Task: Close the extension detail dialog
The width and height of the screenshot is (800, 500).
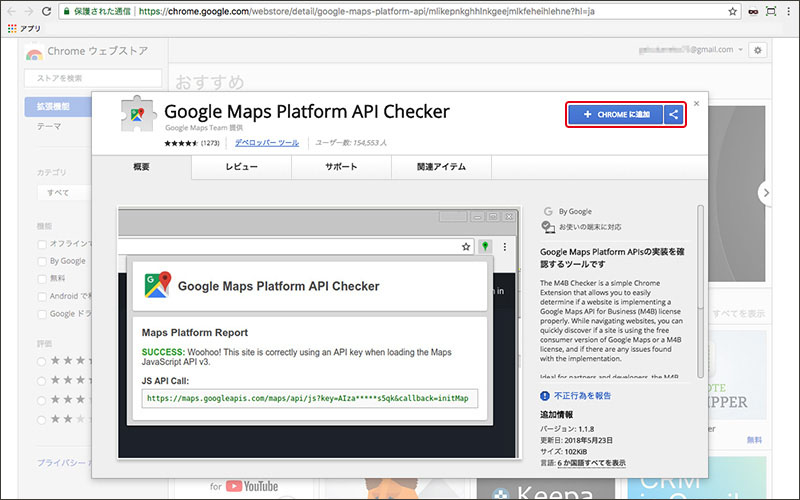Action: pos(696,104)
